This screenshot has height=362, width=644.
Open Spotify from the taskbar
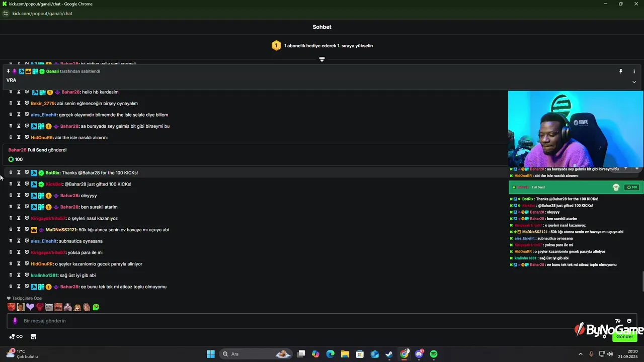point(434,354)
